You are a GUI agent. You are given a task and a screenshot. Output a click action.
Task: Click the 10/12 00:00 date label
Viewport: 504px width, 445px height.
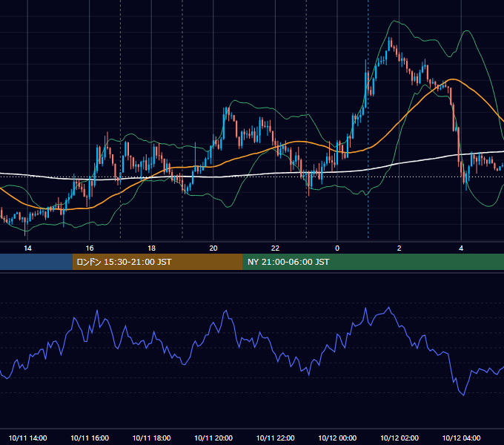pos(337,438)
